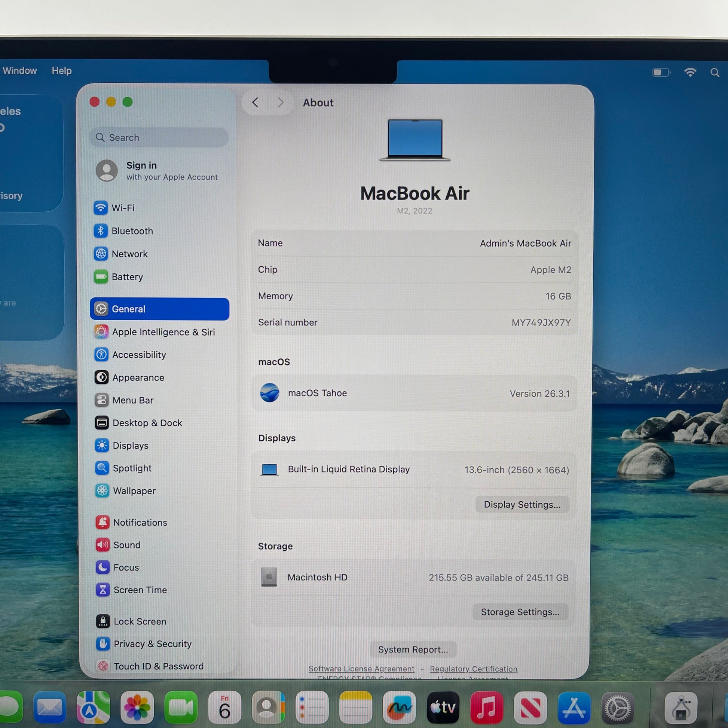Open Wallpaper settings pane

click(x=134, y=490)
